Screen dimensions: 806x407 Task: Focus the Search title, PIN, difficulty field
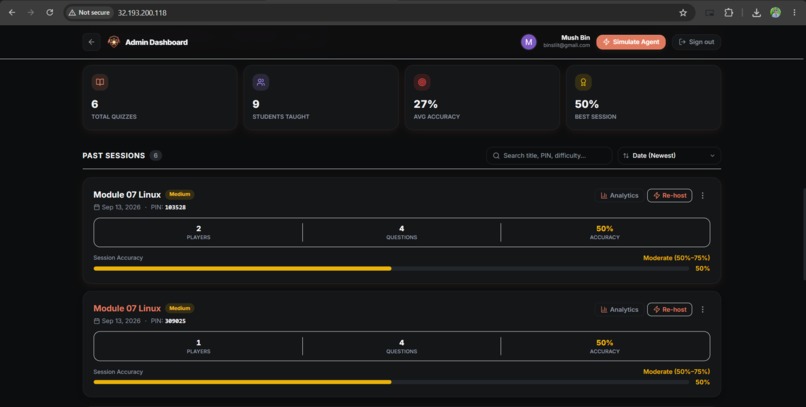pyautogui.click(x=549, y=155)
